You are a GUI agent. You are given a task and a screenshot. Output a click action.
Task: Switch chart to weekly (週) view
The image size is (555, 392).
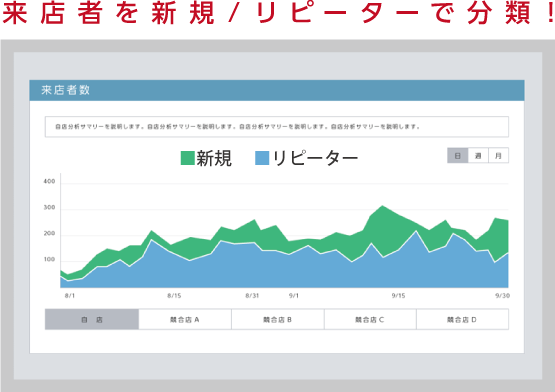(478, 155)
